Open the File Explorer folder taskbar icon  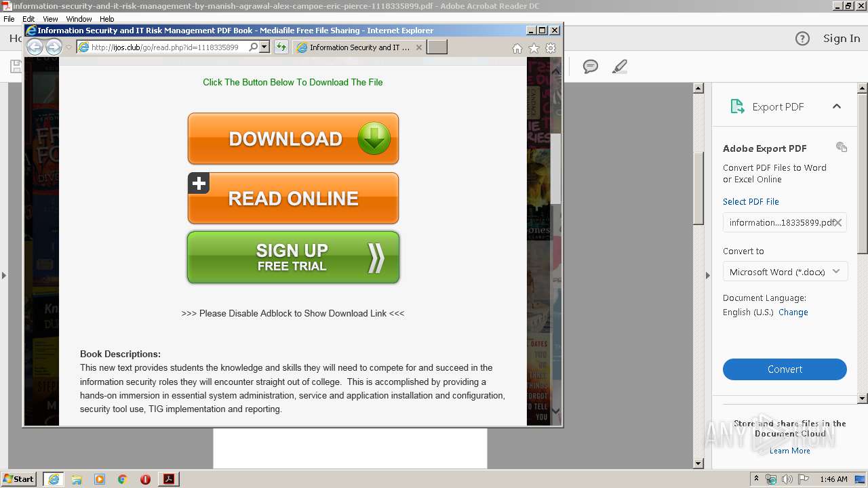[77, 479]
